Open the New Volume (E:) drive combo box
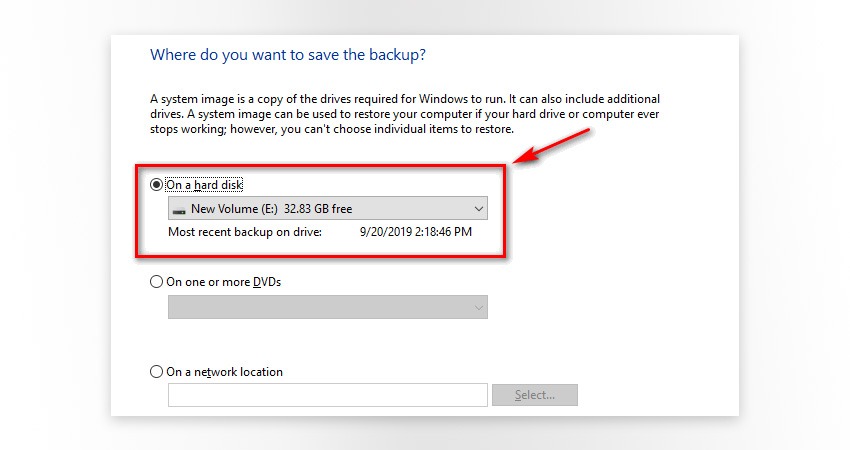Viewport: 850px width, 450px height. [327, 209]
